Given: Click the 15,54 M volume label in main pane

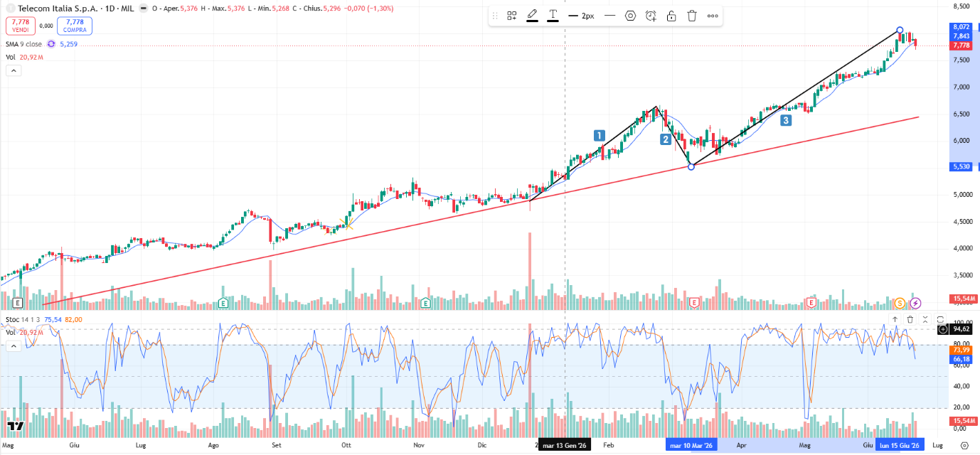Looking at the screenshot, I should click(964, 299).
